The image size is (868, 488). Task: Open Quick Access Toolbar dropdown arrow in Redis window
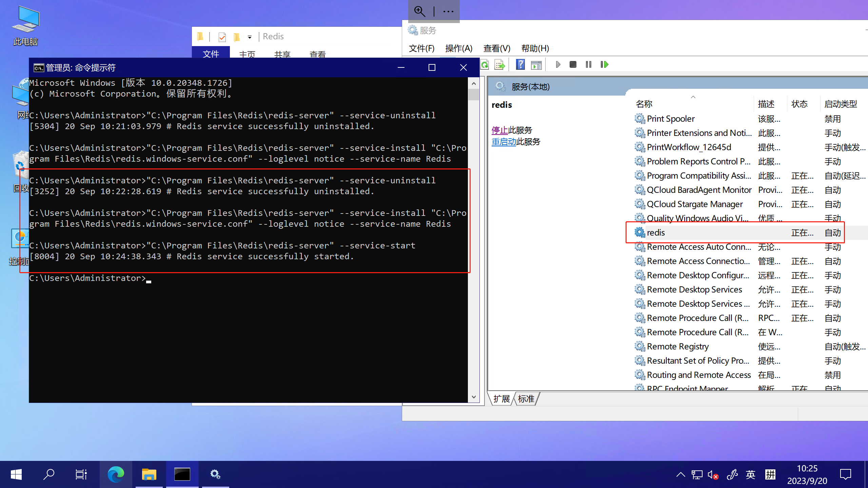click(x=250, y=37)
